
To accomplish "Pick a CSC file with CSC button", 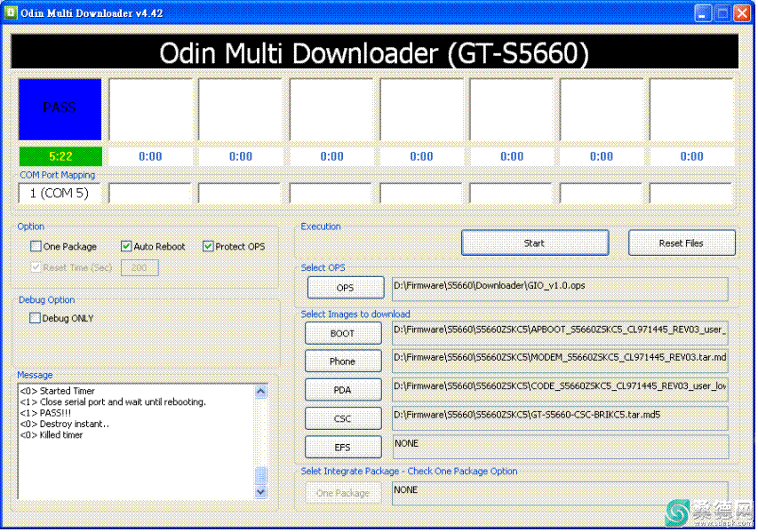I will 343,418.
